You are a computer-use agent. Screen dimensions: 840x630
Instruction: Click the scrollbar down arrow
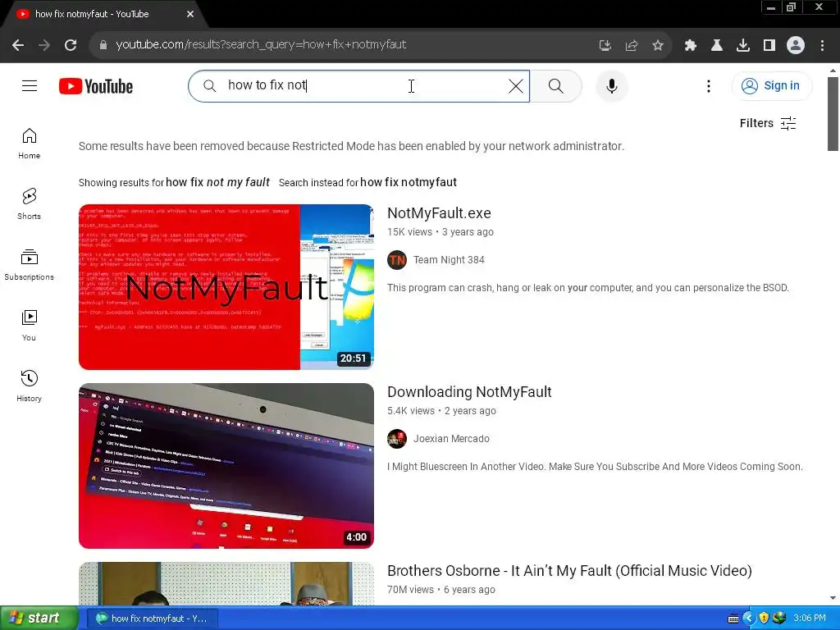coord(833,598)
